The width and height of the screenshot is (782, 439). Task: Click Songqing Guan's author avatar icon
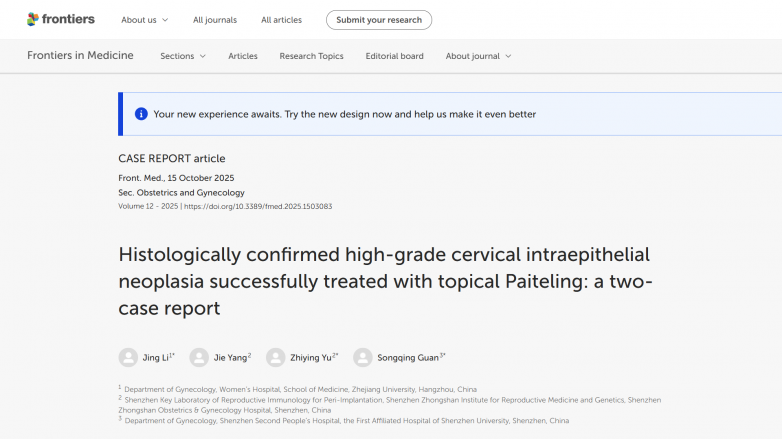point(362,357)
